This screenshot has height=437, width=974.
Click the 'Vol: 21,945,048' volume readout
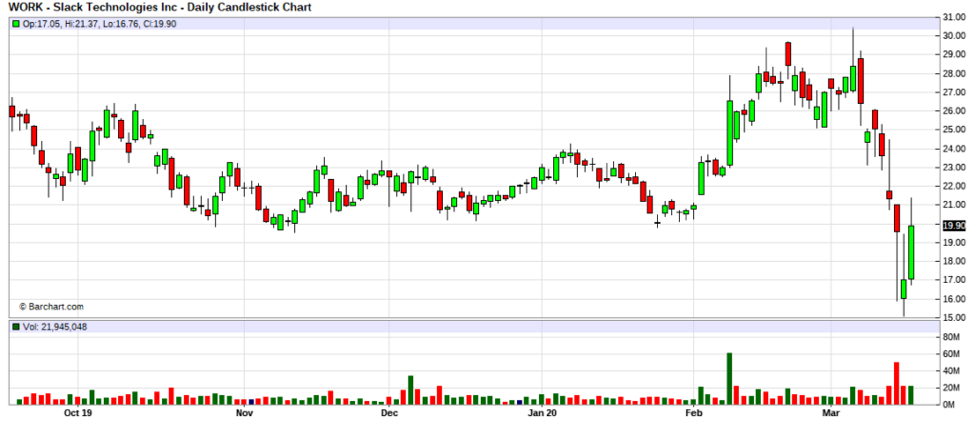tap(54, 327)
